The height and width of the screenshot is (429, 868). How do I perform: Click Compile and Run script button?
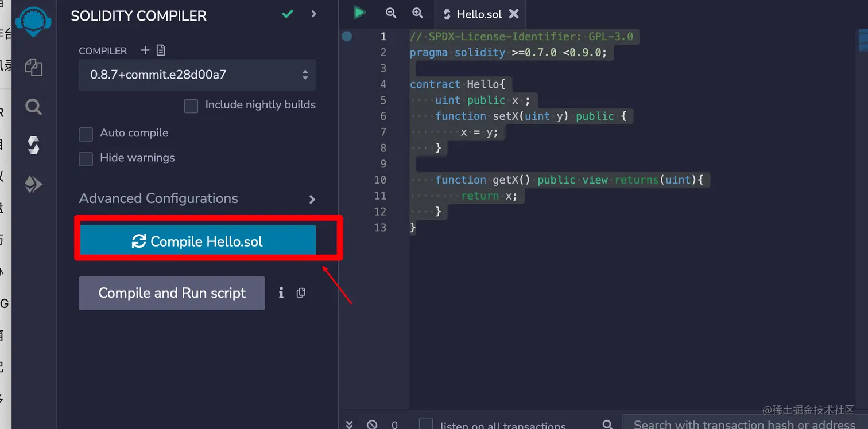(172, 293)
